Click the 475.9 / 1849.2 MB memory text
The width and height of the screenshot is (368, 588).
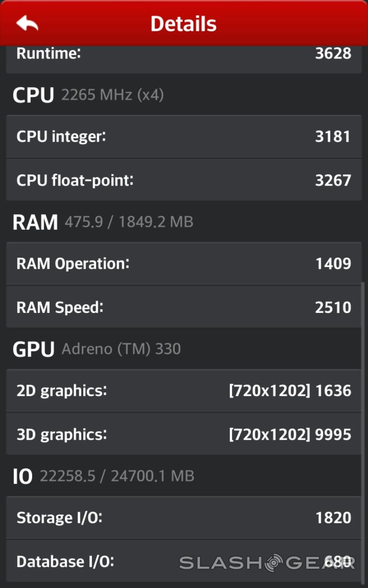click(129, 222)
